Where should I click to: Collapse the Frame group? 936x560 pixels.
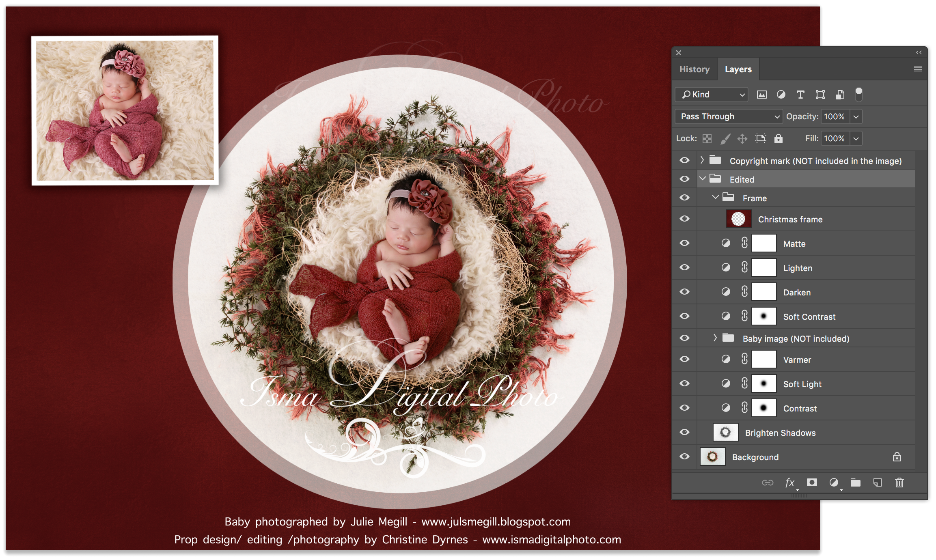coord(716,198)
